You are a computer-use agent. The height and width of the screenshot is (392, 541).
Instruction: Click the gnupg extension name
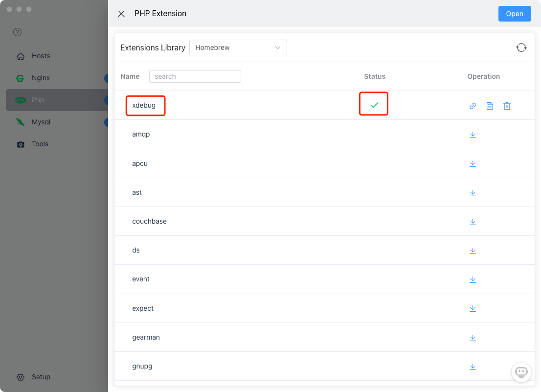(142, 367)
